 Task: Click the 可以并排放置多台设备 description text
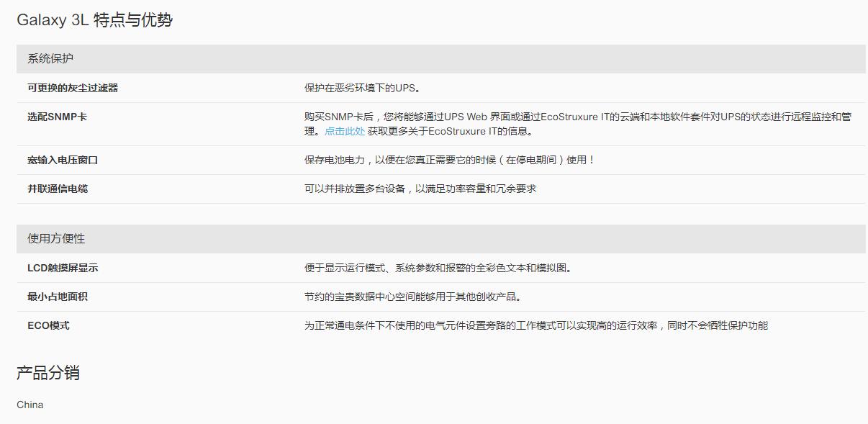(420, 189)
